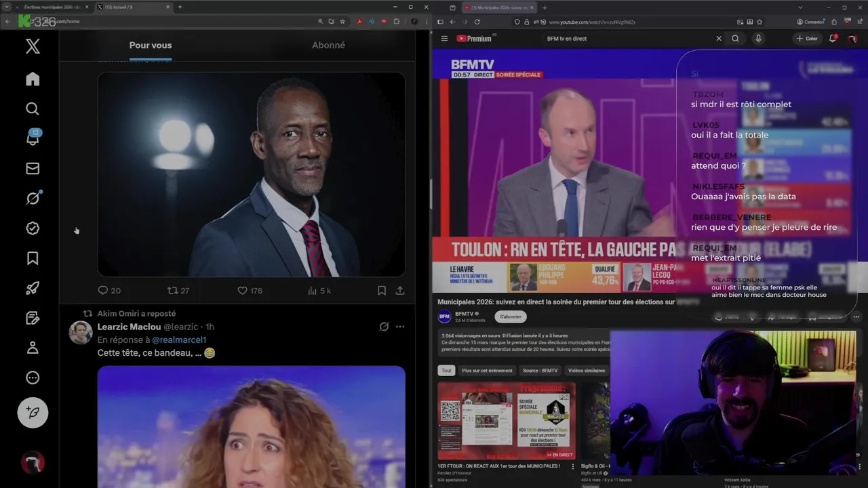Open BFMTV channel avatar under video
The width and height of the screenshot is (868, 488).
[x=445, y=317]
